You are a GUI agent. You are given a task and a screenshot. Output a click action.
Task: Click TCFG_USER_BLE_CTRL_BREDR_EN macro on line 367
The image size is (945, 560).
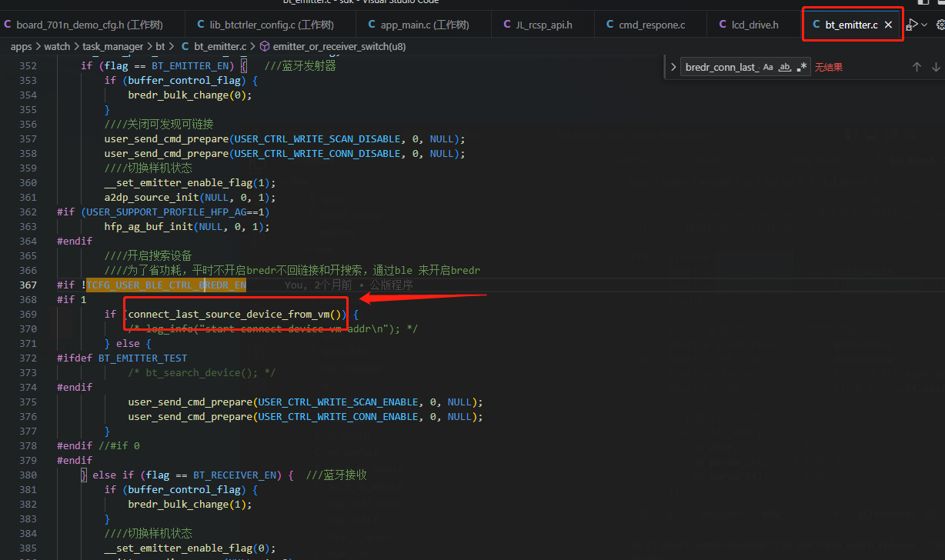tap(166, 285)
